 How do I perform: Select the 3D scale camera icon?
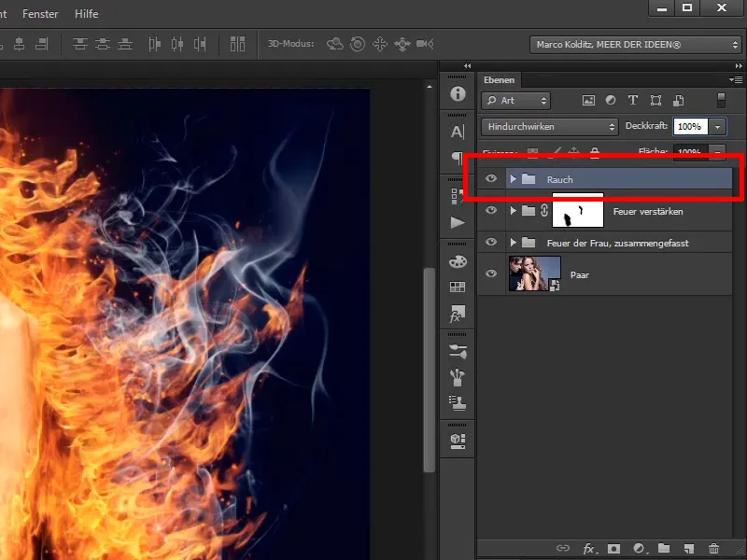point(425,44)
